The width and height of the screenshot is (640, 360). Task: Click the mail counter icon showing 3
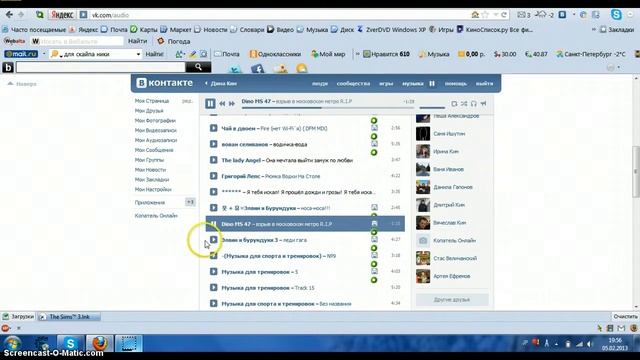click(x=524, y=15)
